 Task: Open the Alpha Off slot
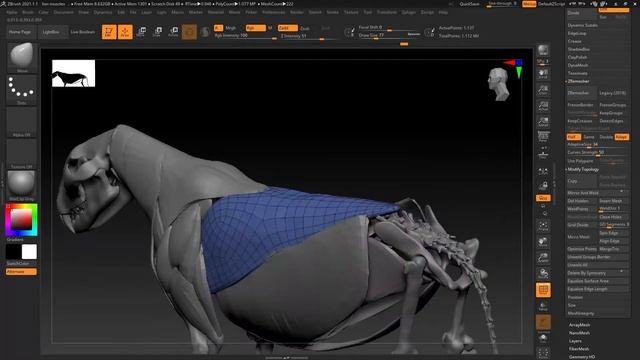coord(22,122)
